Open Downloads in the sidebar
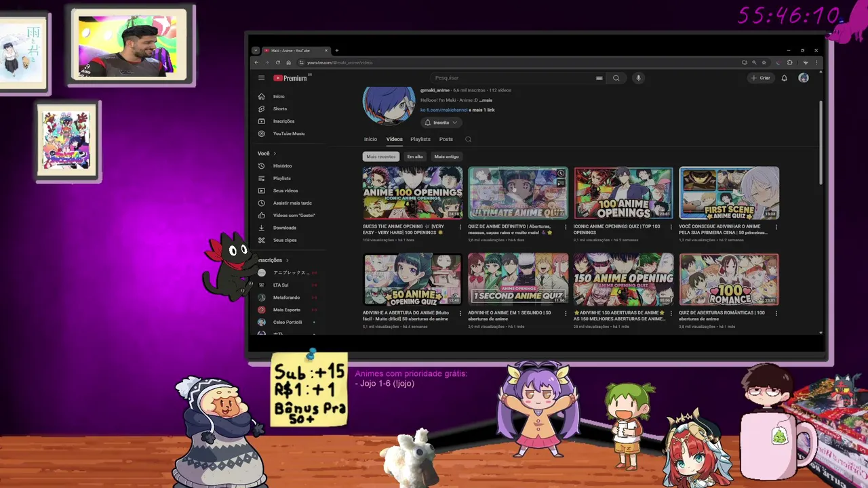868x488 pixels. (x=283, y=228)
